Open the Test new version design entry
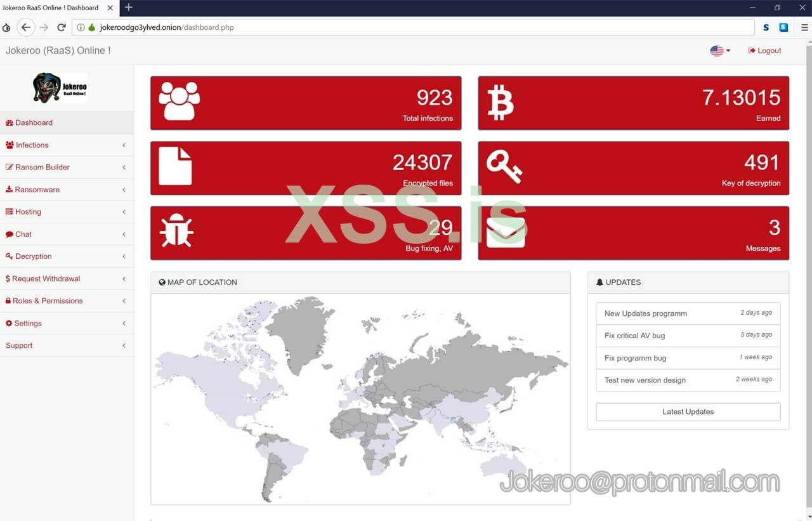Viewport: 812px width, 521px height. click(x=688, y=380)
